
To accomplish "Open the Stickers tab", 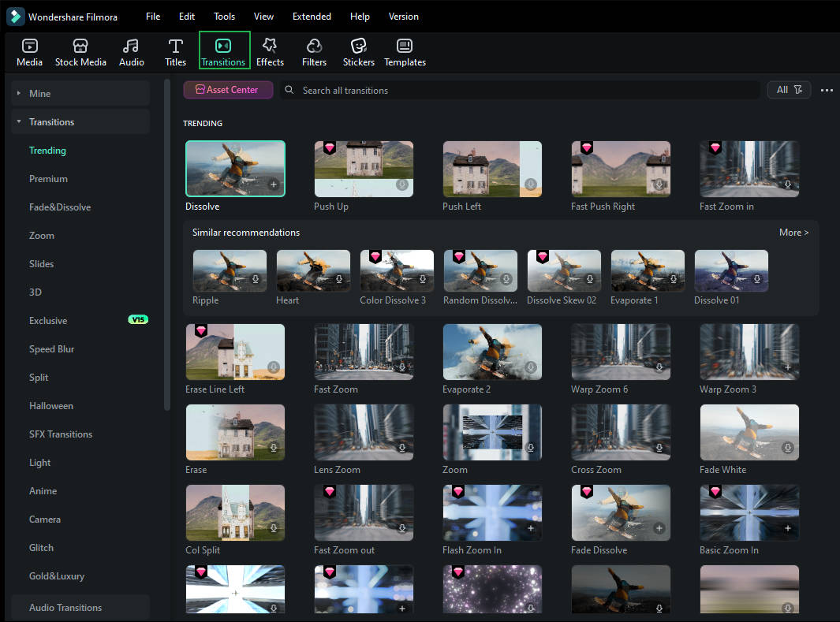I will 358,53.
